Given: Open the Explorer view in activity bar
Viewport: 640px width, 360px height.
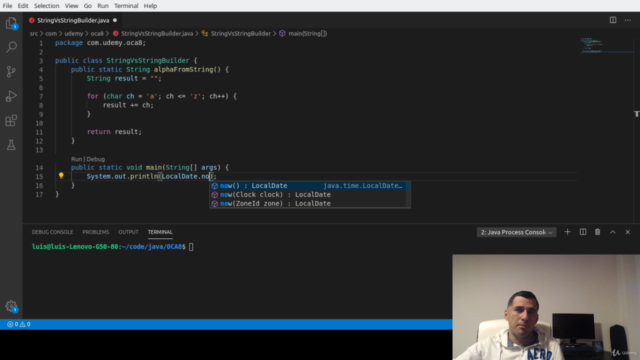Looking at the screenshot, I should 11,23.
